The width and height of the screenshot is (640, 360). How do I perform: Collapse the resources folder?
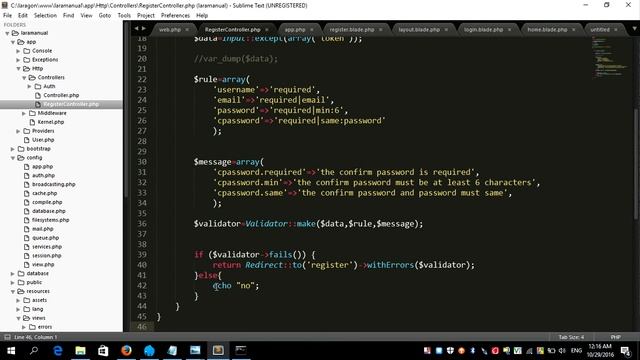coord(13,291)
